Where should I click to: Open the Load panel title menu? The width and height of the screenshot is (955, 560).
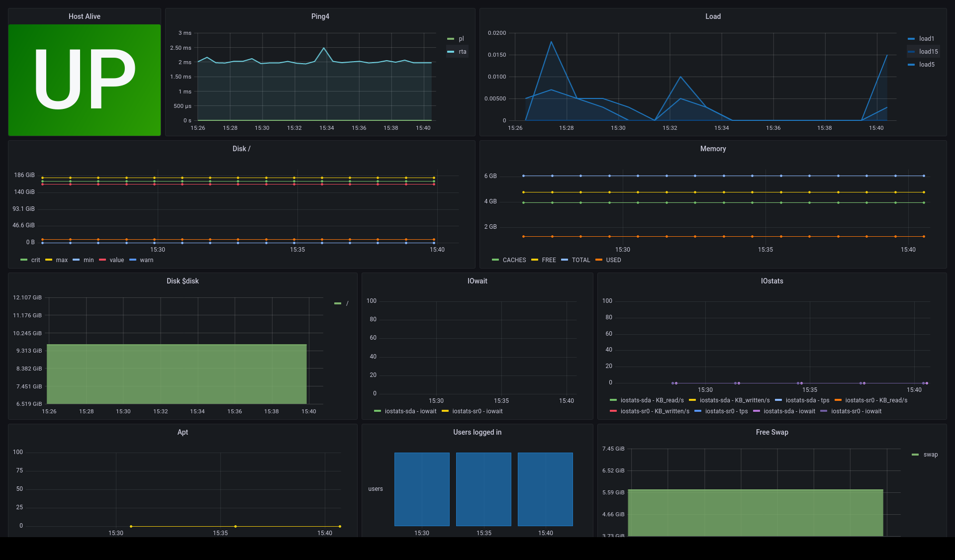point(712,16)
